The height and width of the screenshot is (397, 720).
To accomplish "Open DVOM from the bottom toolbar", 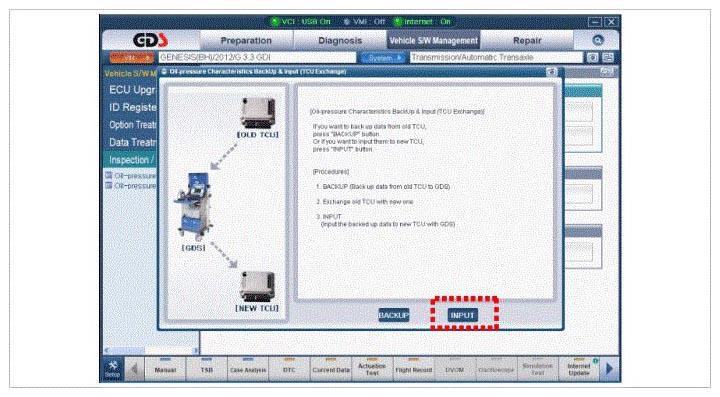I will coord(455,369).
